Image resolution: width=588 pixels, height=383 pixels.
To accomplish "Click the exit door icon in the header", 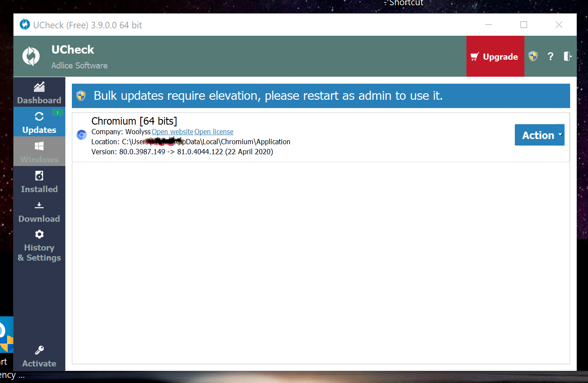I will tap(567, 56).
